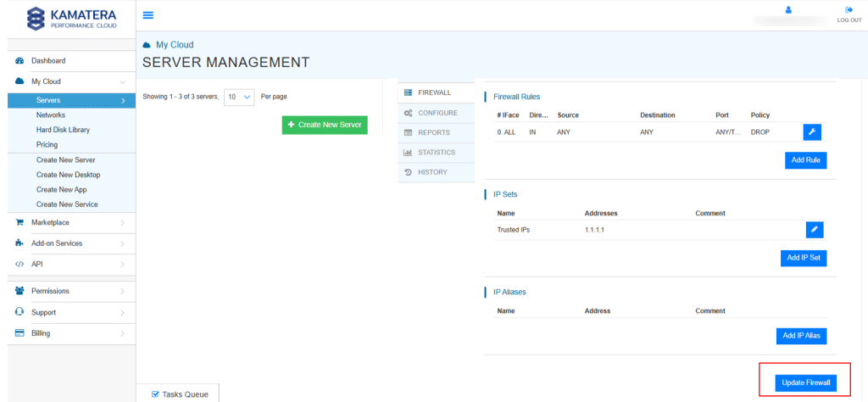This screenshot has width=868, height=402.
Task: Open the Statistics tab
Action: [436, 153]
